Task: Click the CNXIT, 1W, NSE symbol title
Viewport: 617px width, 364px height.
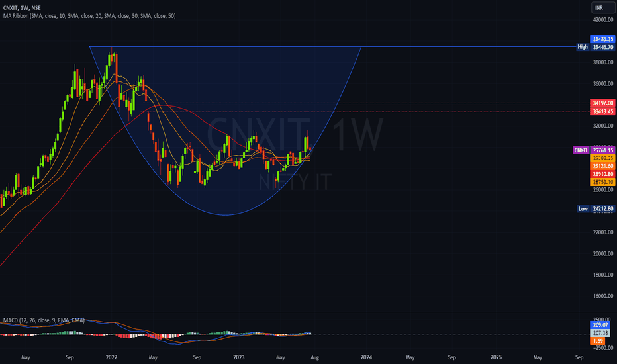Action: 22,8
